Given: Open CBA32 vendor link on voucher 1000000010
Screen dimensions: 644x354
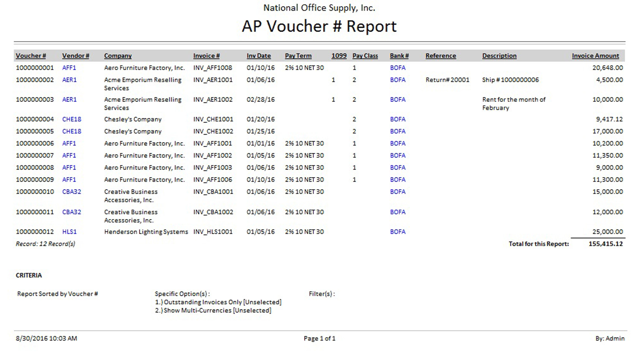Looking at the screenshot, I should point(72,192).
